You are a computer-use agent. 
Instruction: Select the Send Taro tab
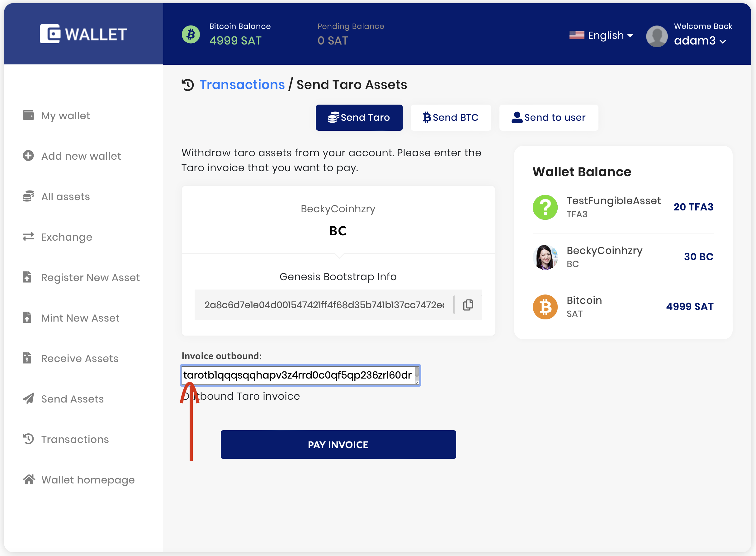pyautogui.click(x=359, y=117)
